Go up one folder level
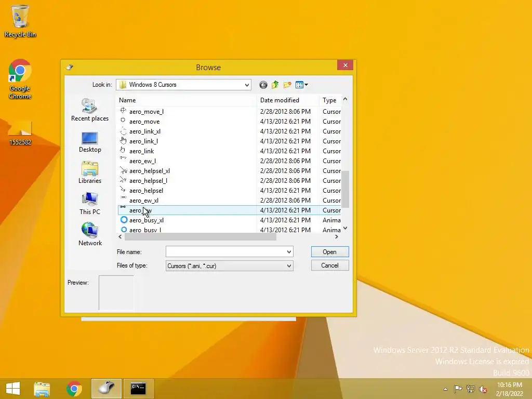 [275, 85]
